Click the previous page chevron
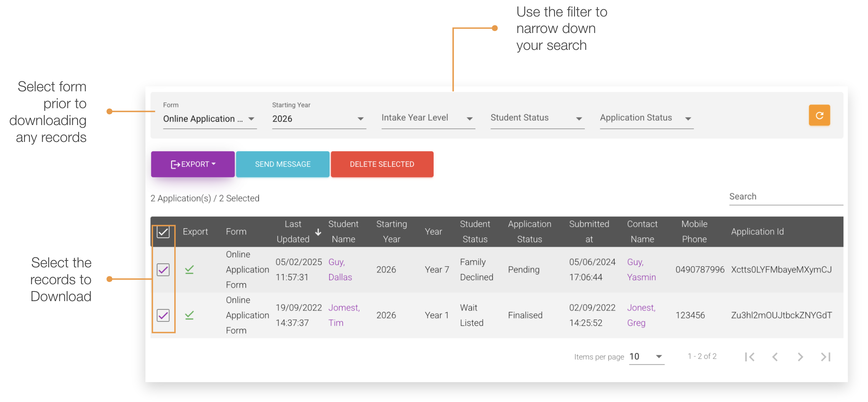Viewport: 868px width, 402px height. [x=775, y=356]
